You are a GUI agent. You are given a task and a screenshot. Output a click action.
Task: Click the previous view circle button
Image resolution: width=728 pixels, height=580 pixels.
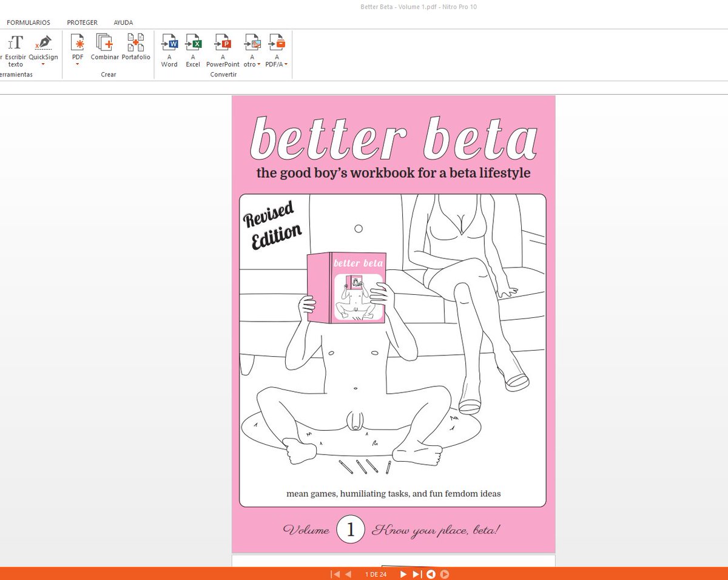click(431, 574)
